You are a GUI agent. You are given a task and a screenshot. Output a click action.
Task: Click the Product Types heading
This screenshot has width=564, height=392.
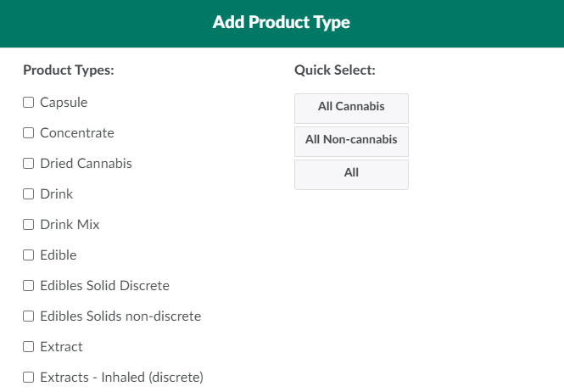pos(69,70)
